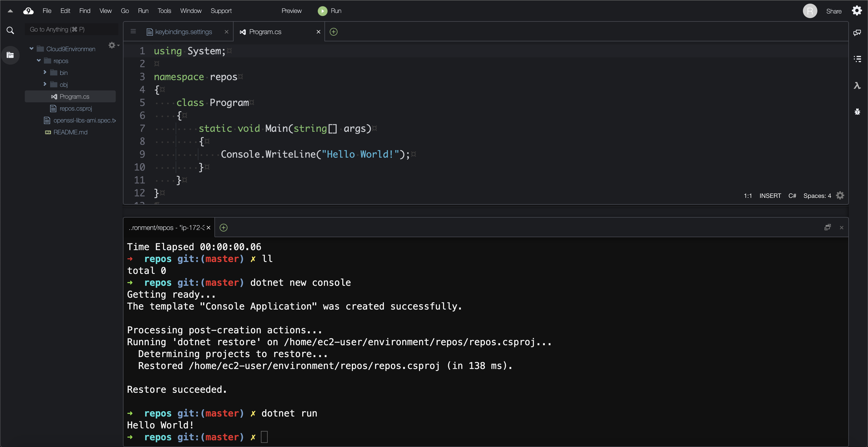
Task: Open the search panel magnifier icon
Action: click(10, 31)
